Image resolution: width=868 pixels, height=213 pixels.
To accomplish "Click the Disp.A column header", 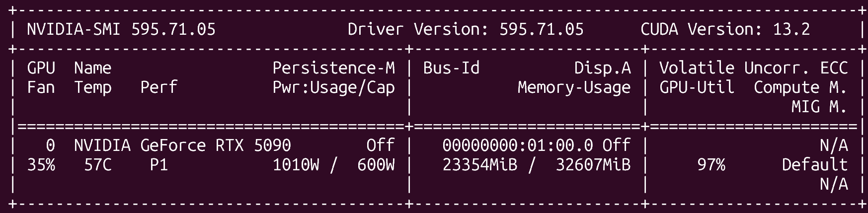I will [602, 68].
